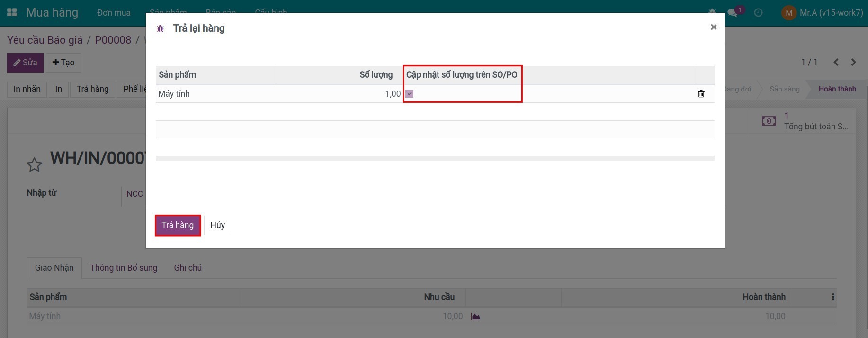
Task: Confirm return with Trả hàng button
Action: (178, 225)
